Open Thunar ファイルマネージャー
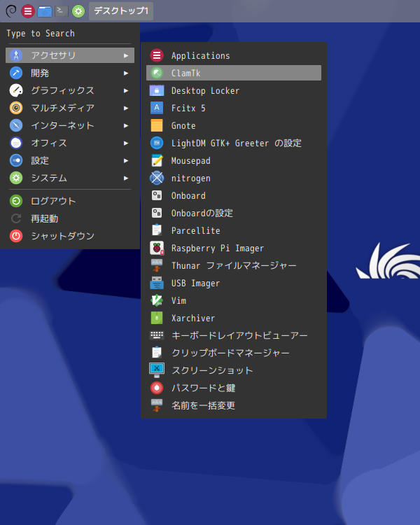 coord(234,265)
